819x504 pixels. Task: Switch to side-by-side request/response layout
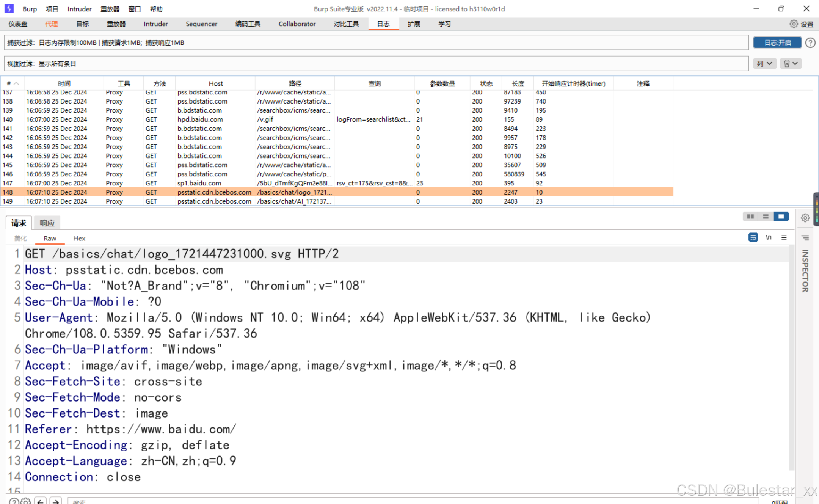750,216
